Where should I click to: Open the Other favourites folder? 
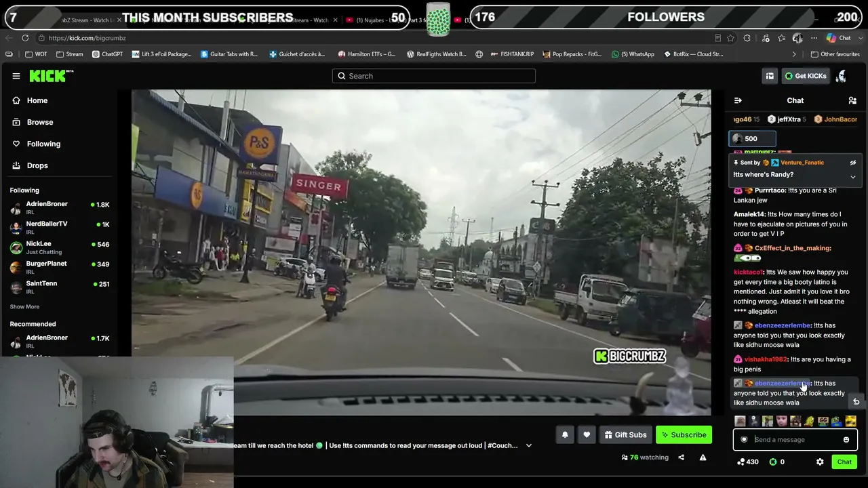835,54
